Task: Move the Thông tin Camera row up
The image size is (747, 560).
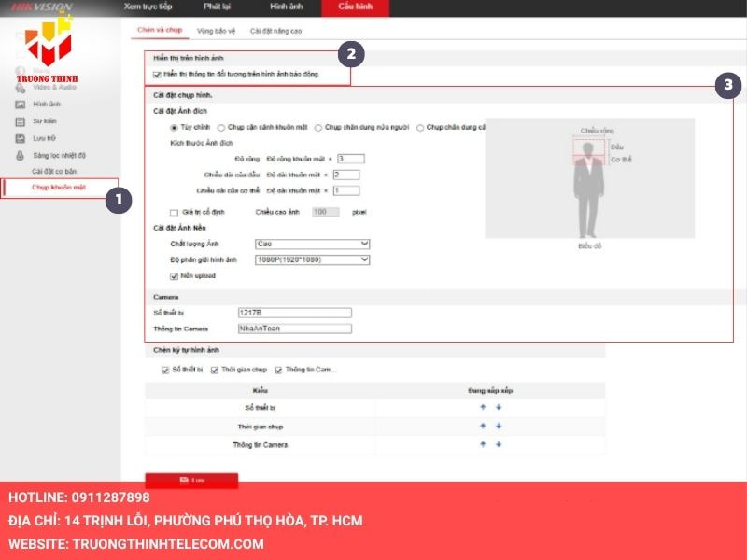Action: (x=483, y=444)
